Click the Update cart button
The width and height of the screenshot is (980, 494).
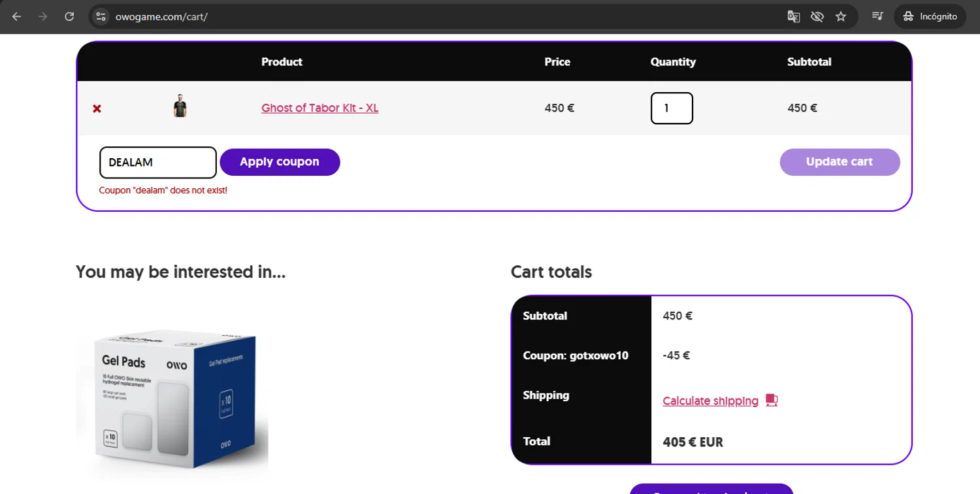tap(840, 162)
